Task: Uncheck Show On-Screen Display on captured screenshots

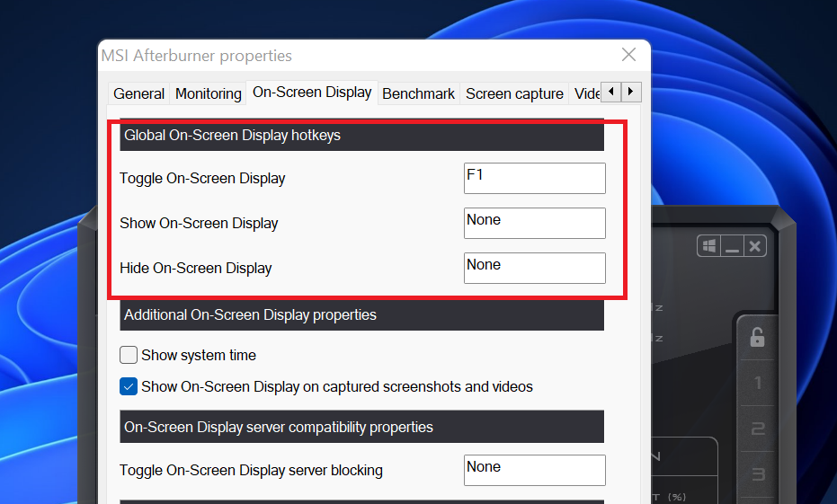Action: tap(128, 386)
